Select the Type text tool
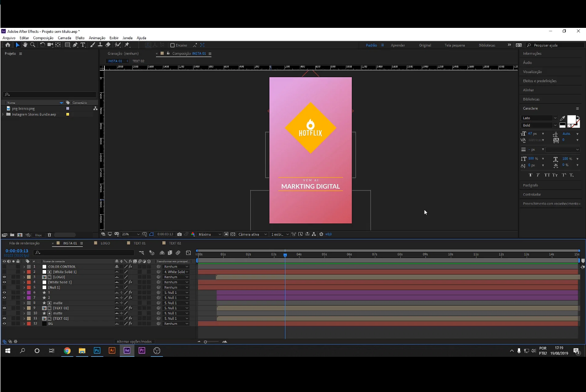Image resolution: width=586 pixels, height=392 pixels. tap(83, 45)
